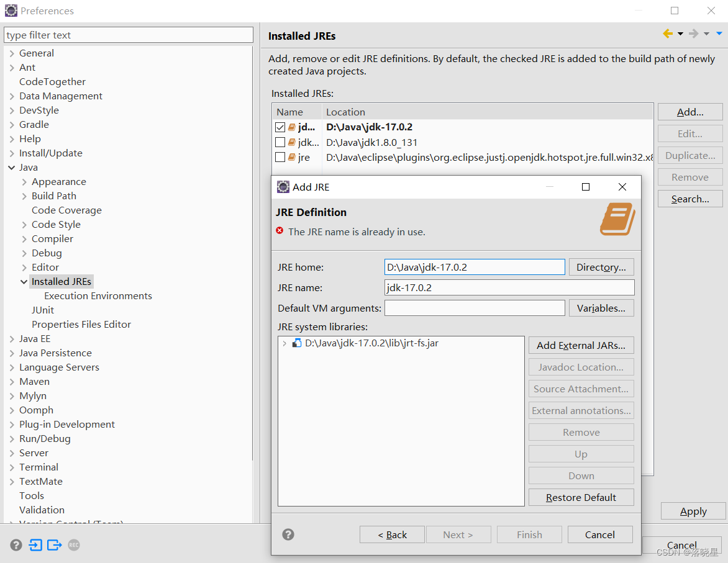Click the Eclipse logo in Preferences title bar
The image size is (728, 563).
pos(11,10)
